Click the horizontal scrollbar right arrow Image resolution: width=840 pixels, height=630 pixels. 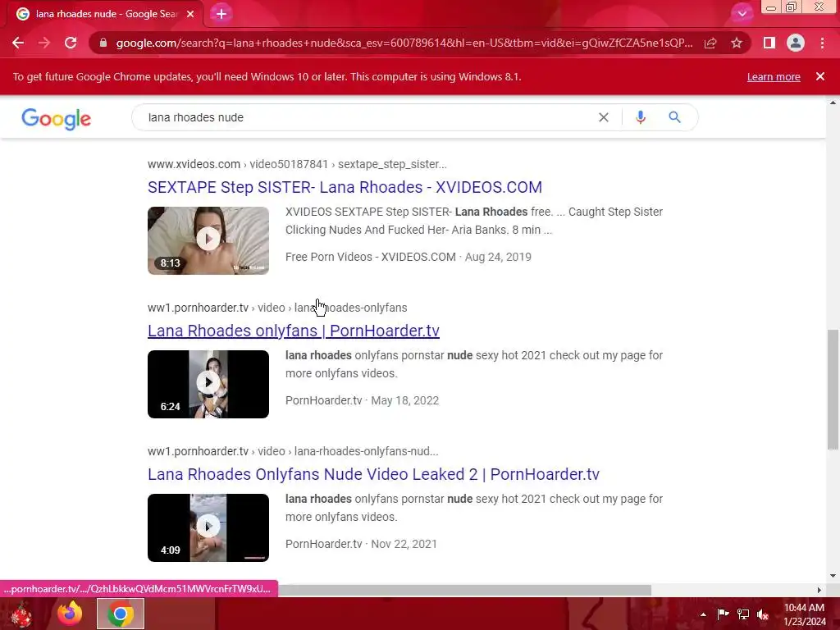click(819, 590)
